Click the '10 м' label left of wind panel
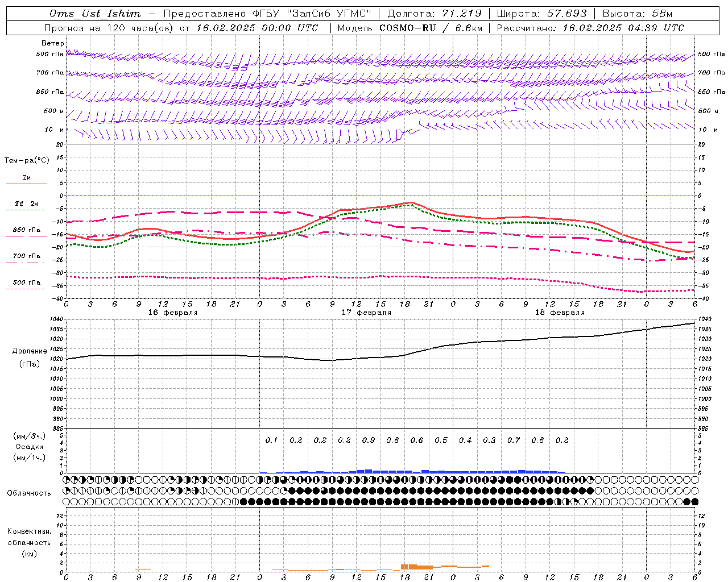The width and height of the screenshot is (728, 582). pos(55,130)
